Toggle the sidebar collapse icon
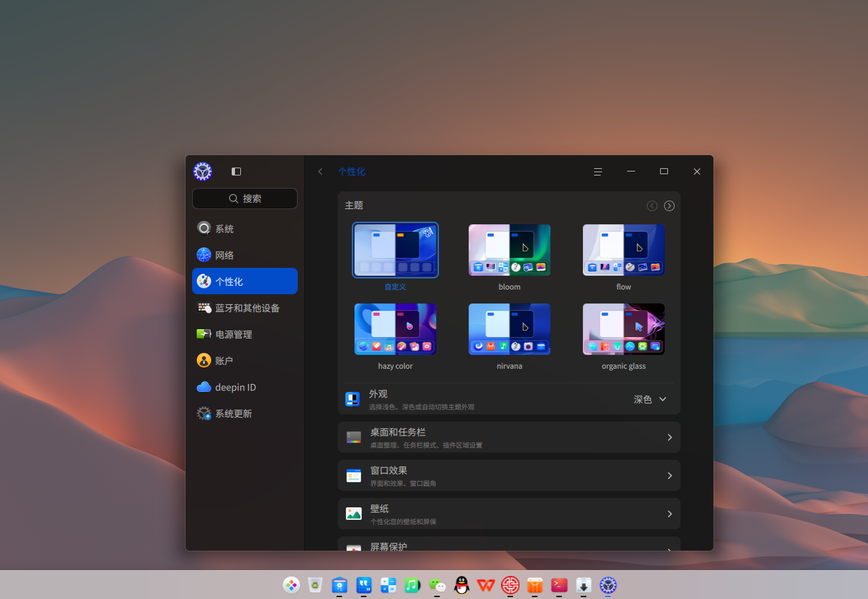This screenshot has height=599, width=868. pos(236,172)
